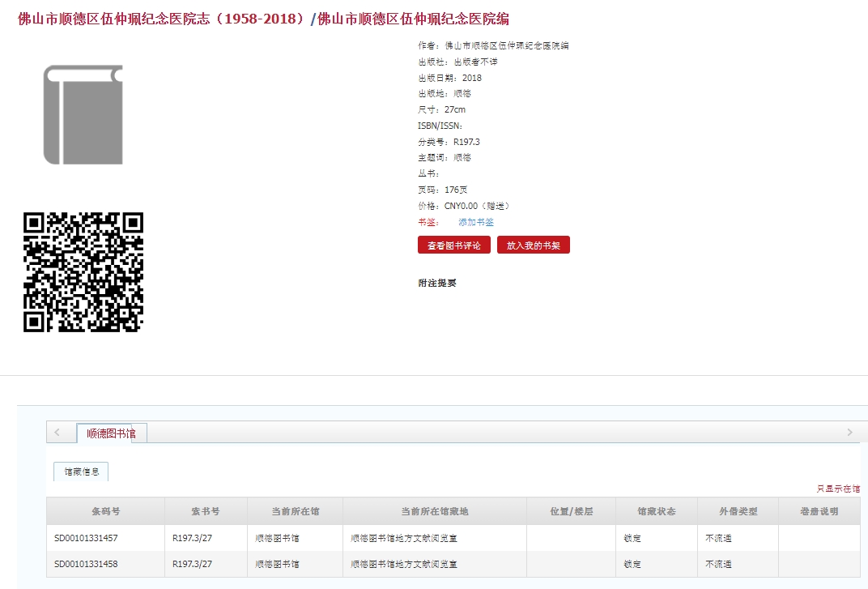The width and height of the screenshot is (868, 589).
Task: Click the ISBN/ISSN label
Action: point(440,126)
